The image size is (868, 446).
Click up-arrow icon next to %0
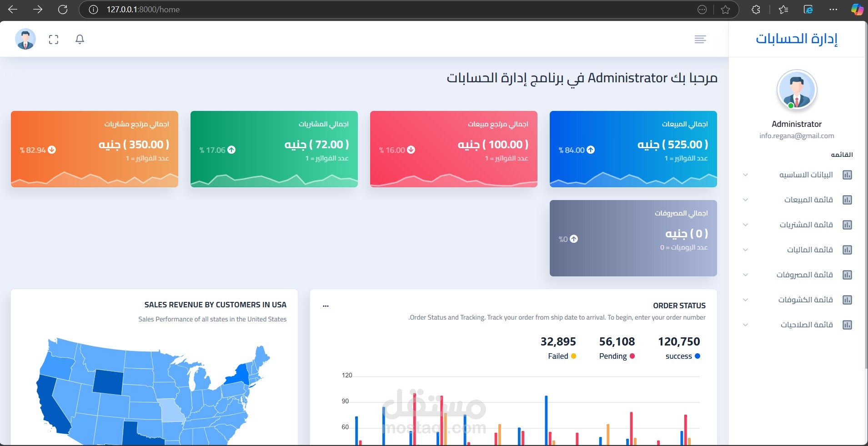(x=574, y=239)
